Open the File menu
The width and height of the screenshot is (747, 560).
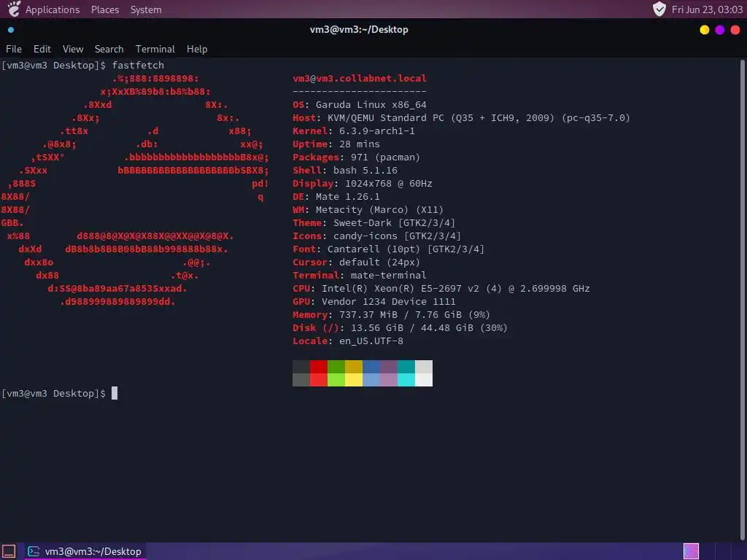coord(14,49)
